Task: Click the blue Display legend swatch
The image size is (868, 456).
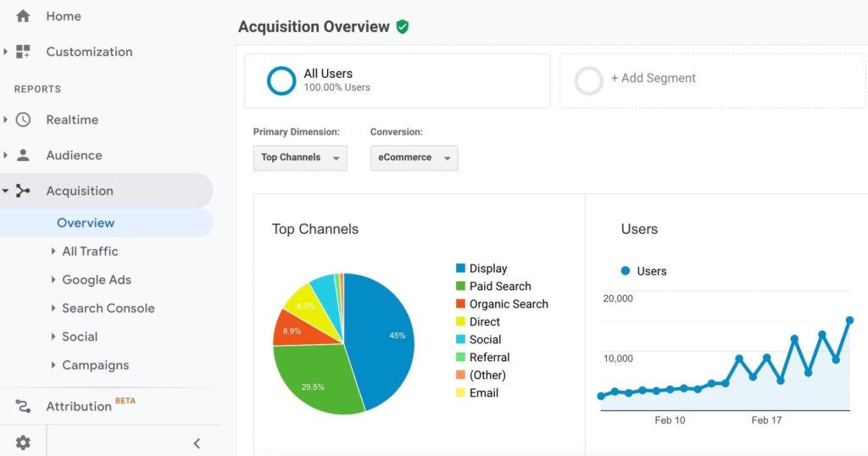Action: [x=460, y=269]
